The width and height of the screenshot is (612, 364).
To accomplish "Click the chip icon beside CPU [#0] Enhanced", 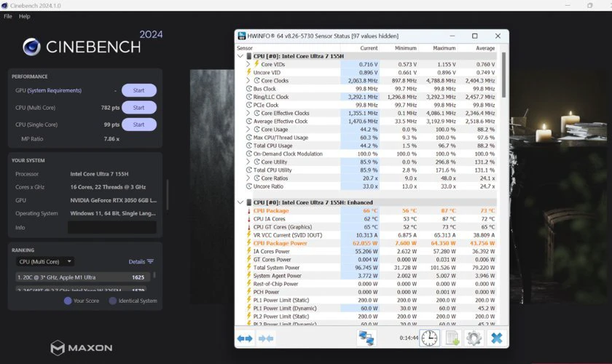I will [x=249, y=202].
